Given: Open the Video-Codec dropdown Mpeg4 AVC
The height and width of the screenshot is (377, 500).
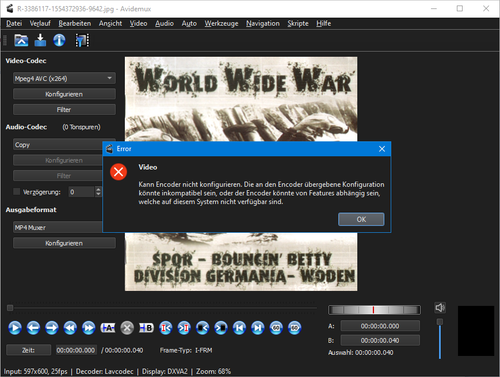Looking at the screenshot, I should (x=64, y=78).
